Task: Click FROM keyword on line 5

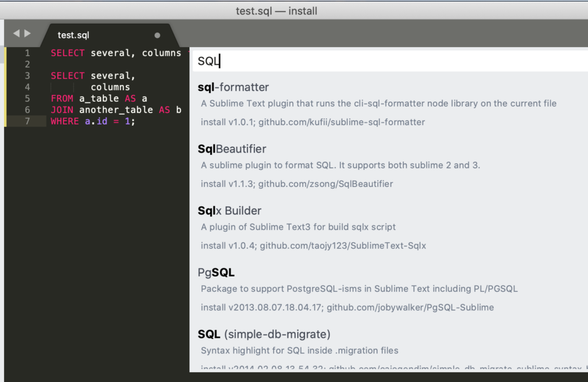Action: click(62, 99)
